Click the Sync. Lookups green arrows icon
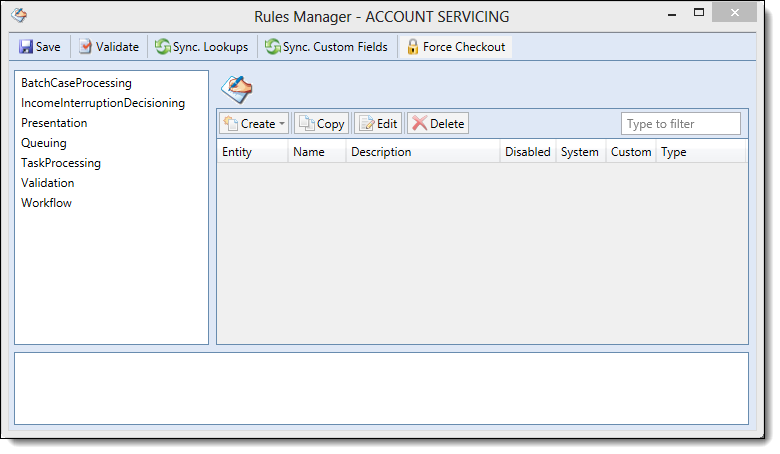The width and height of the screenshot is (780, 454). pos(163,47)
